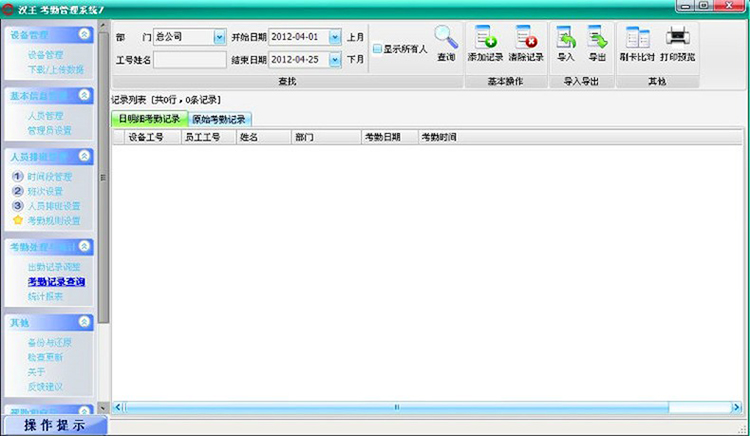
Task: Open the 开始日期 date dropdown
Action: (x=335, y=37)
